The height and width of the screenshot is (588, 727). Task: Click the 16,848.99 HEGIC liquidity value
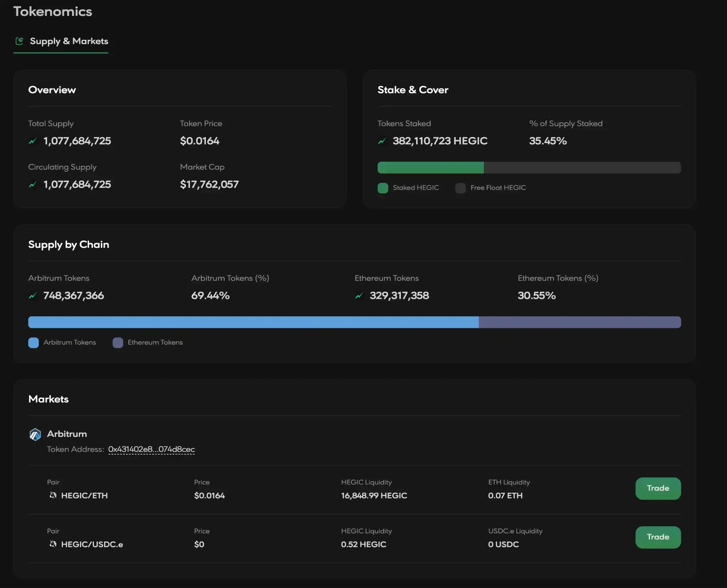(x=374, y=495)
